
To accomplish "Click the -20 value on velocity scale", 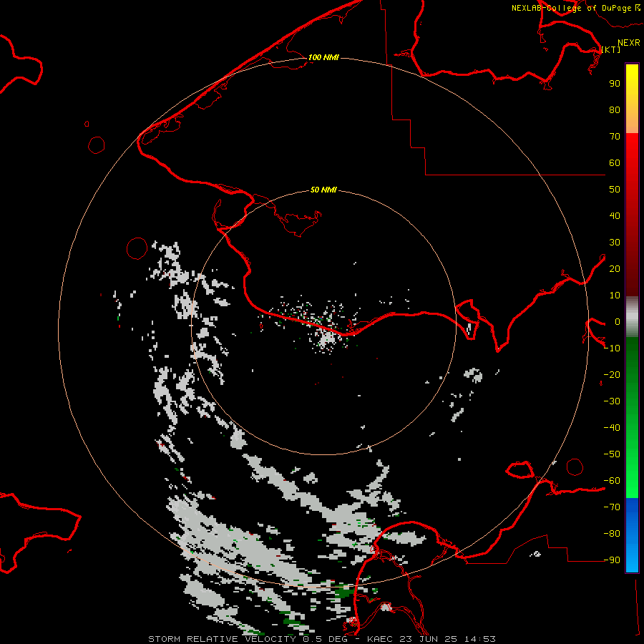I will point(612,374).
